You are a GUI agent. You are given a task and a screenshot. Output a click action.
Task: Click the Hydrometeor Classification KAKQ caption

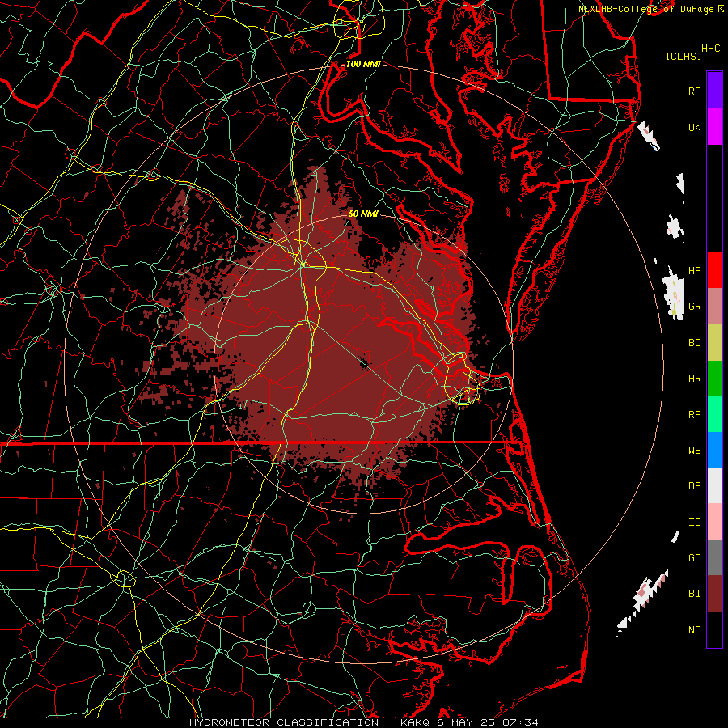tap(364, 722)
